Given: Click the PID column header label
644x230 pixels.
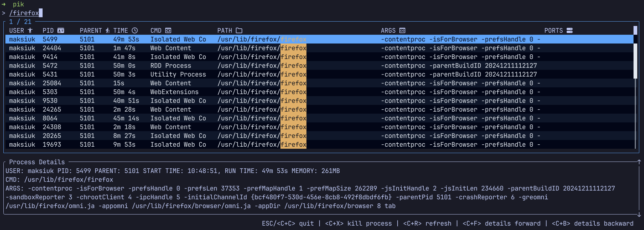Looking at the screenshot, I should (x=48, y=30).
